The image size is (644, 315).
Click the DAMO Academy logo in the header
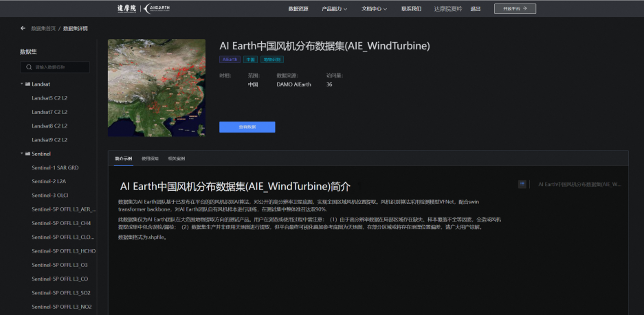click(x=126, y=9)
